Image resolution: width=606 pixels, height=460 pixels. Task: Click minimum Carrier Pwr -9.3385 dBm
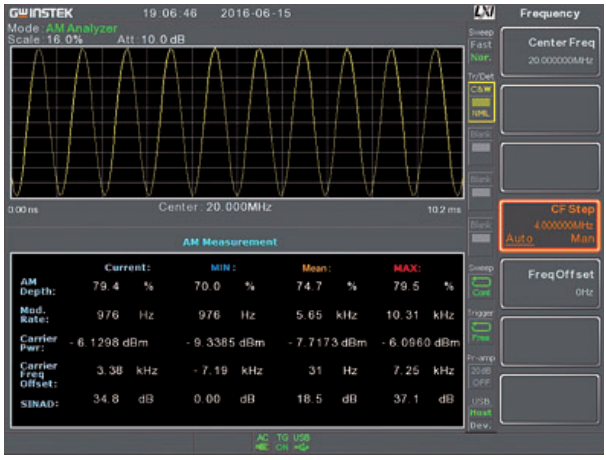point(225,343)
